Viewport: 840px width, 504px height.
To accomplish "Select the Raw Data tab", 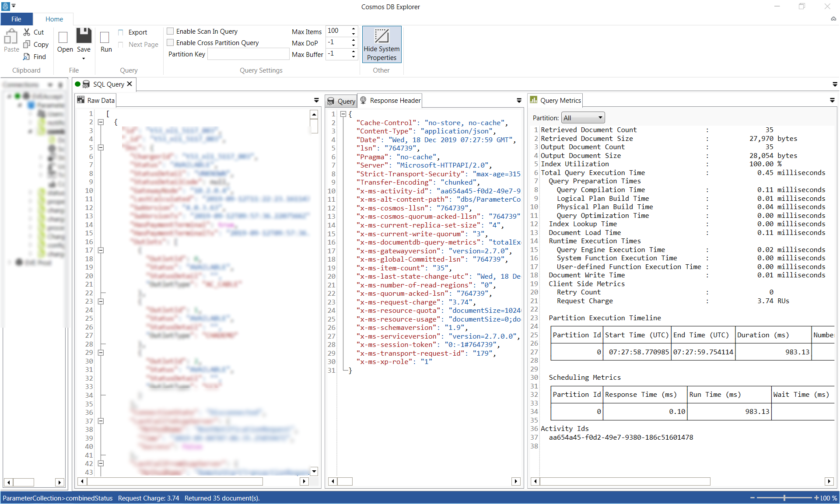I will [96, 100].
